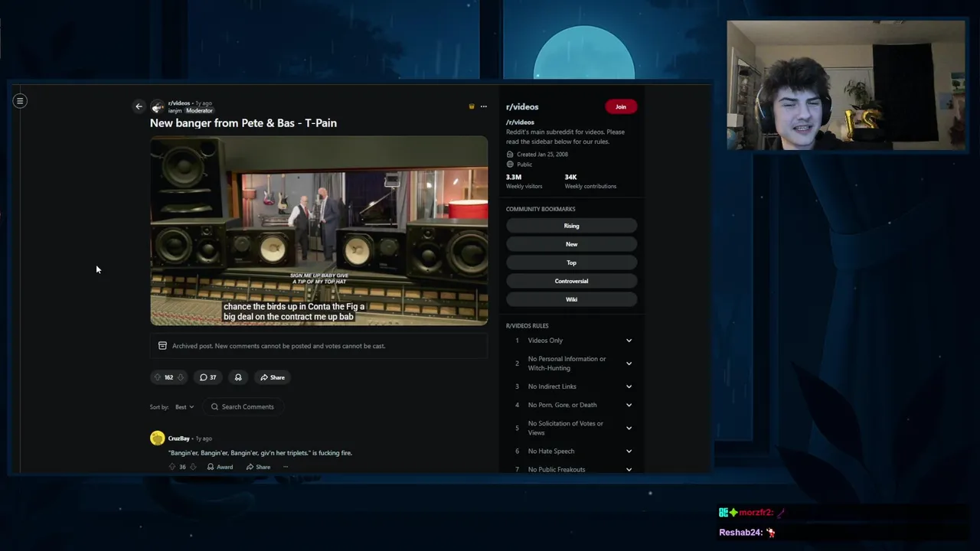Select the Rising community bookmark
Screen dimensions: 980x551
571,226
